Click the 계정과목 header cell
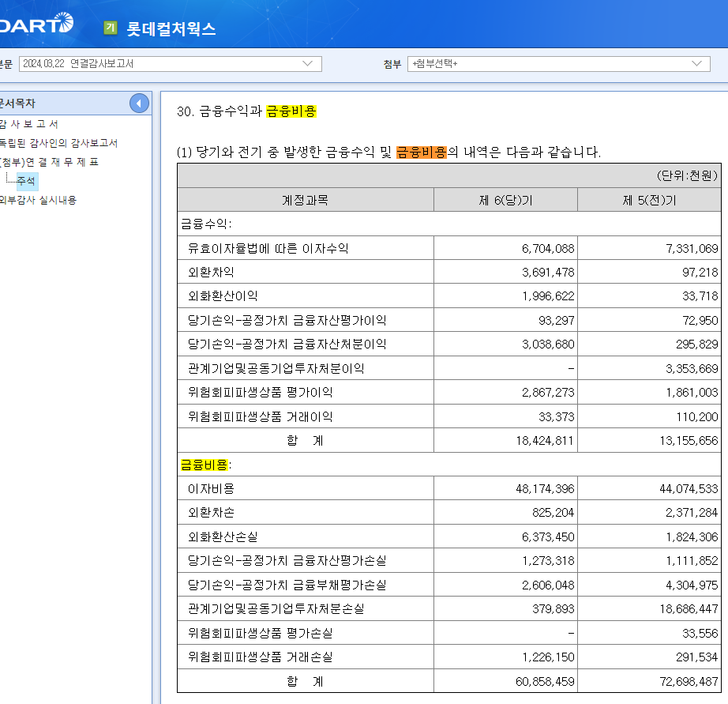The width and height of the screenshot is (728, 704). point(306,199)
